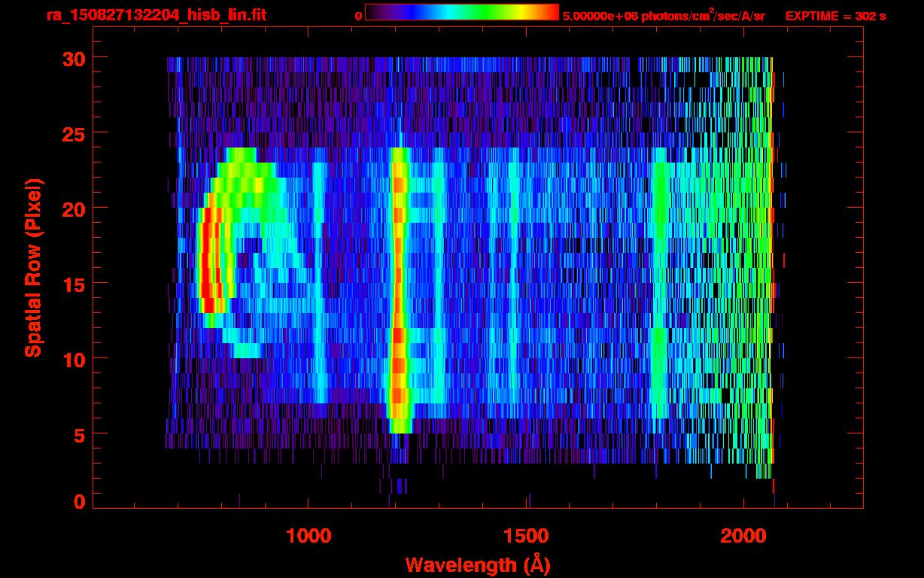This screenshot has height=578, width=924.
Task: Click the y-axis tick label 0
Action: (80, 501)
